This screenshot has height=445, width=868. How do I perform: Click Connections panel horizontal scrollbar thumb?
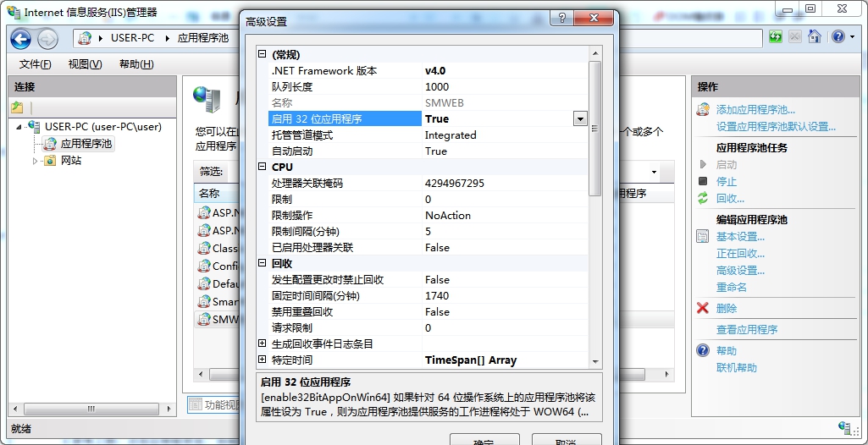(91, 409)
